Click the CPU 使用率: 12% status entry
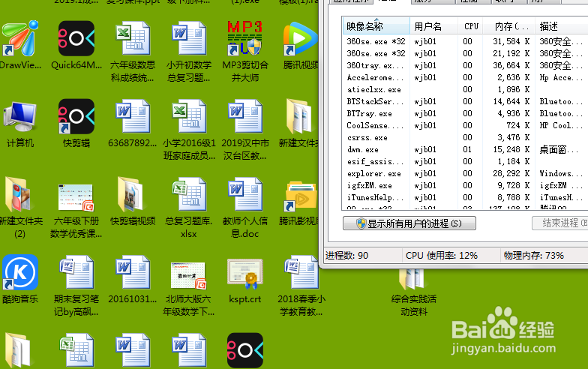Viewport: 588px width, 369px height. [442, 255]
